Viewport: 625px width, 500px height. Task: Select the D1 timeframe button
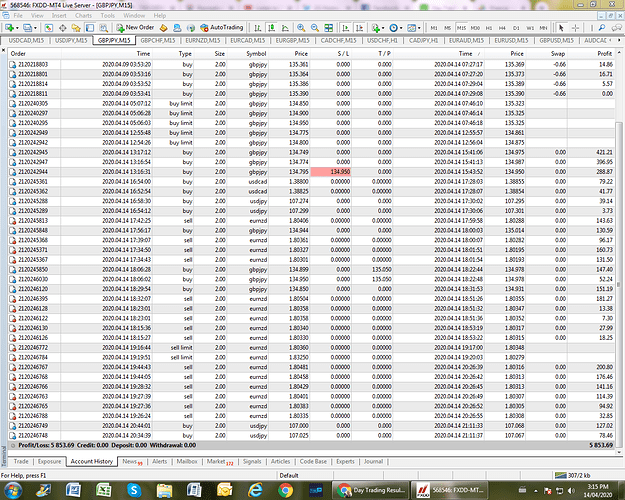click(x=516, y=28)
